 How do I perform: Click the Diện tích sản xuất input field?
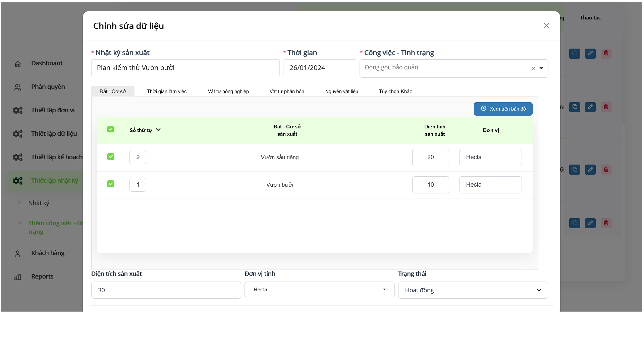coord(166,290)
